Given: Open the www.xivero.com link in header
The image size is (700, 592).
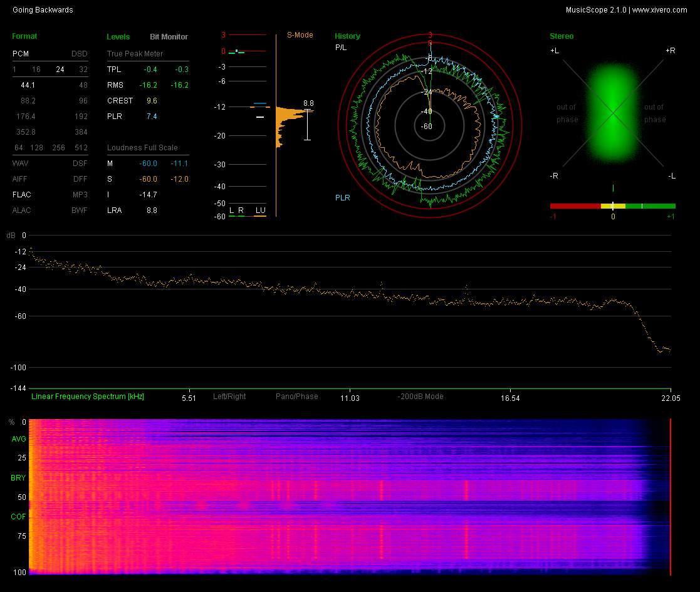Looking at the screenshot, I should coord(659,10).
